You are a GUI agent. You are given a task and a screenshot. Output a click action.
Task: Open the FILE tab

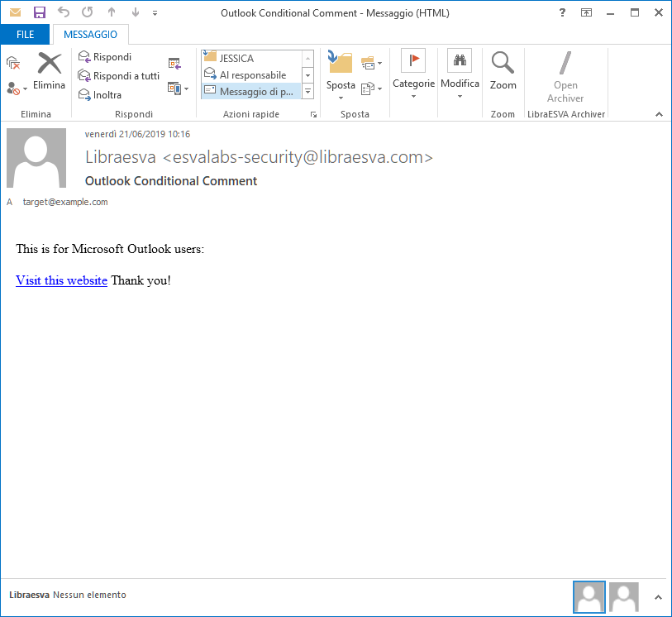click(25, 34)
